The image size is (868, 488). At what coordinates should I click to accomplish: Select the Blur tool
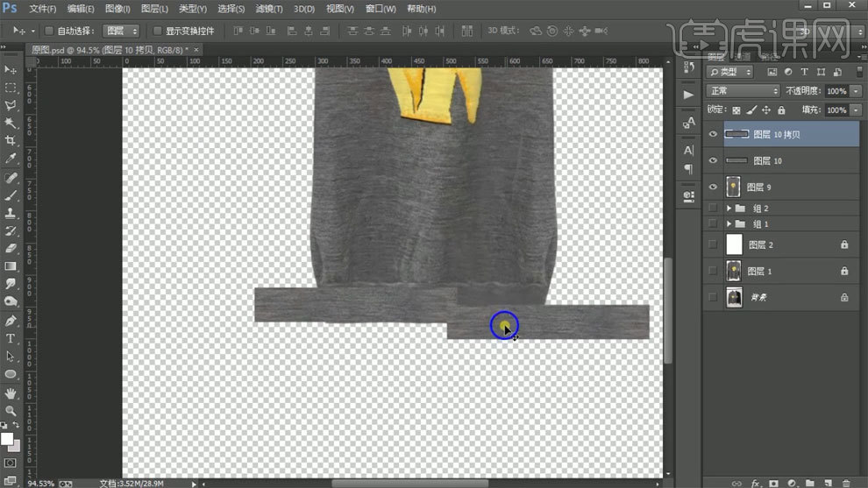[x=10, y=284]
